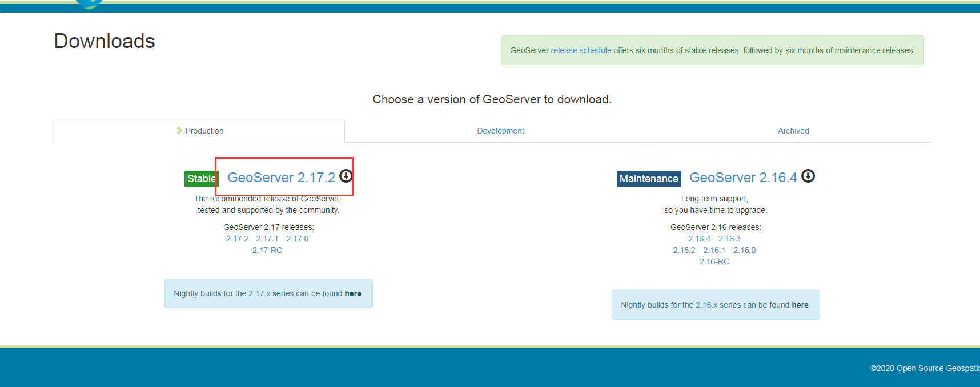Screen dimensions: 980x387
Task: Select the 2.17.0 release link
Action: [x=298, y=239]
